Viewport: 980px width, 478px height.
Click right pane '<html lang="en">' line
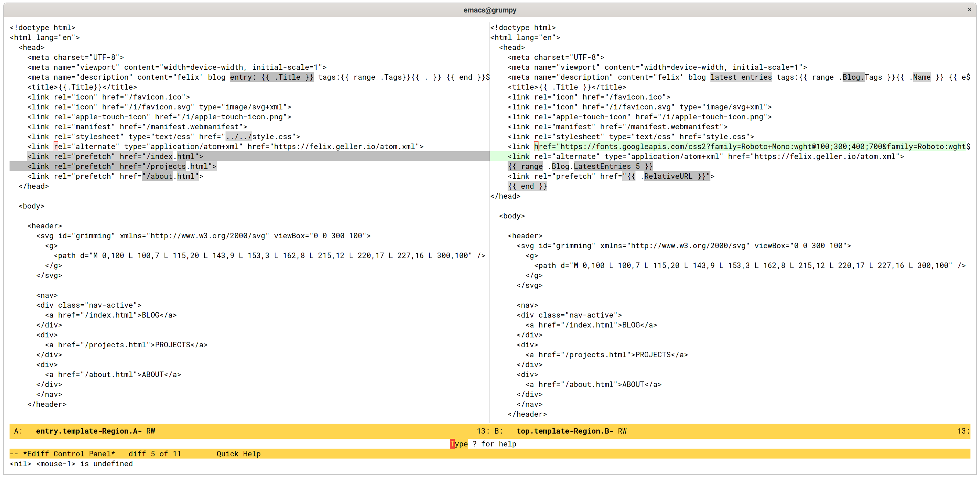point(525,37)
